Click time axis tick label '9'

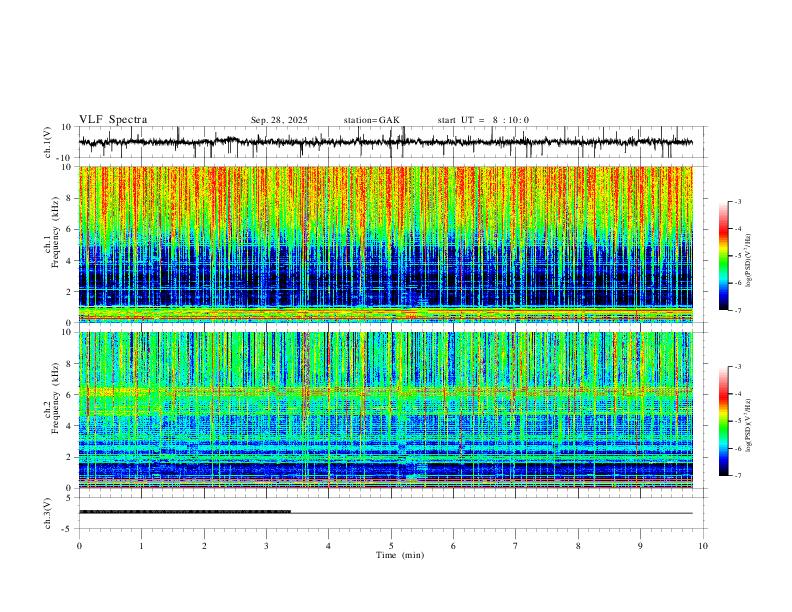[640, 546]
